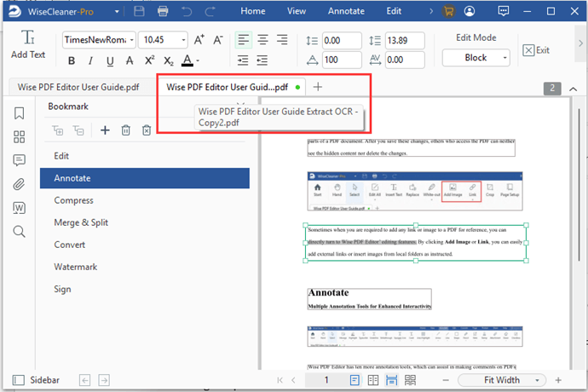Select two-page view icon

pyautogui.click(x=373, y=380)
